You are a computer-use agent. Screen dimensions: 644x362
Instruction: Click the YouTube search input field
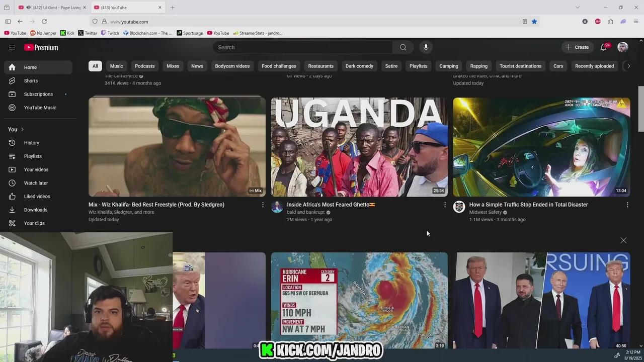[303, 47]
